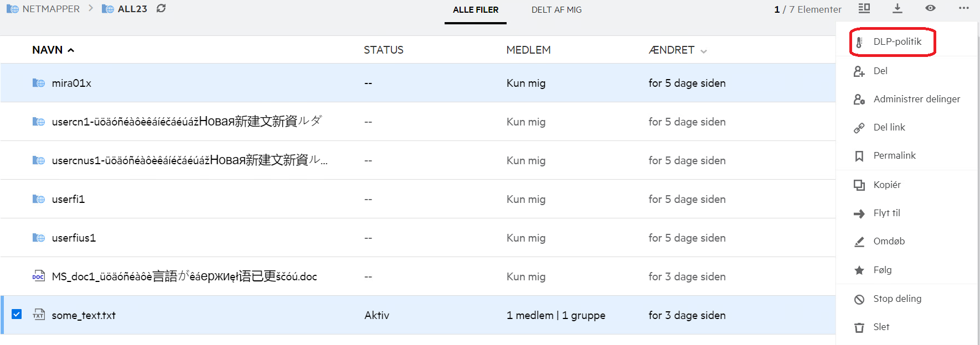Click the mira01x folder icon
Screen dimensions: 980x345
click(x=39, y=83)
